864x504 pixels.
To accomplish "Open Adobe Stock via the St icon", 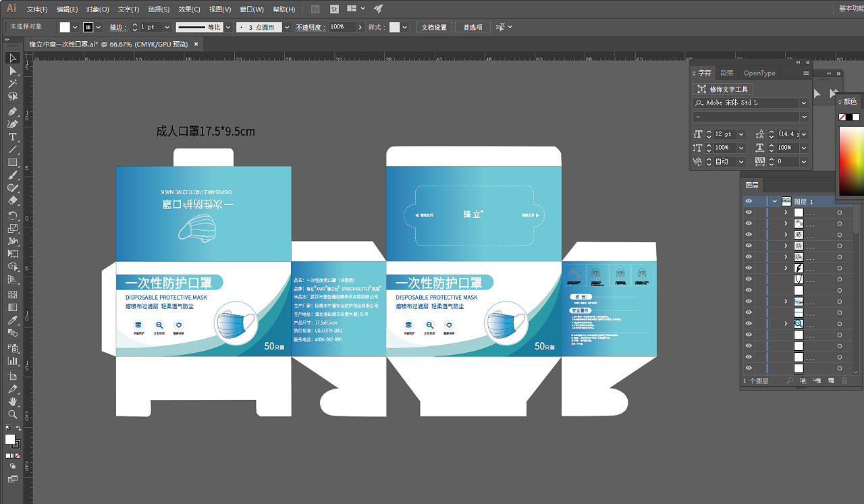I will [335, 9].
